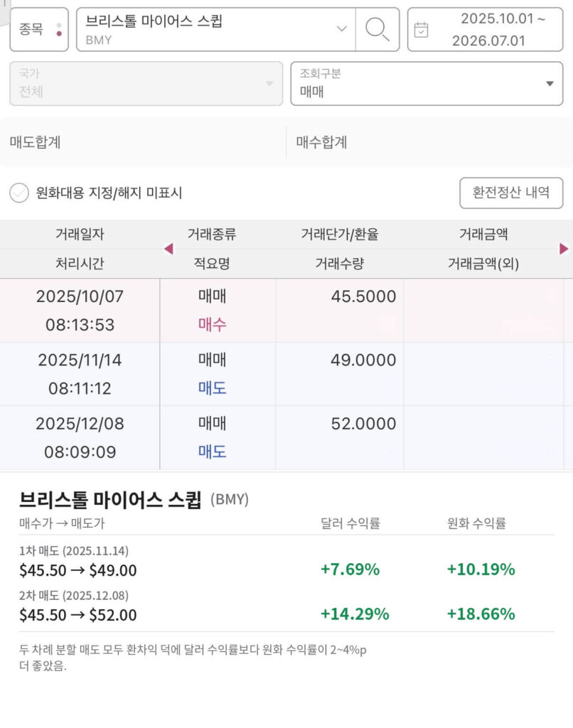Click the $45.50 → $49.00 price line

pos(78,570)
